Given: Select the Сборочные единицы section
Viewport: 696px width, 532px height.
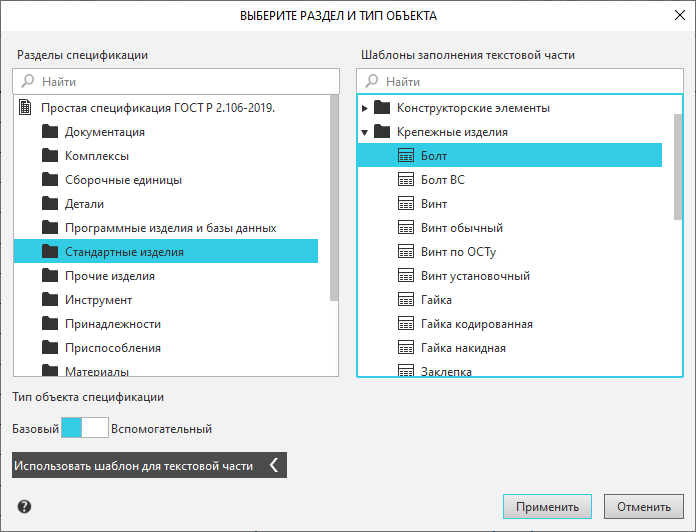Looking at the screenshot, I should click(x=123, y=180).
